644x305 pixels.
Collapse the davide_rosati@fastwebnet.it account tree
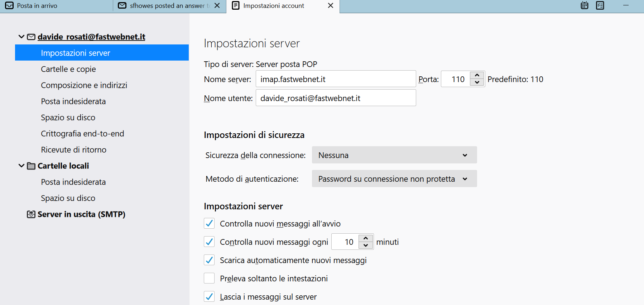tap(21, 37)
